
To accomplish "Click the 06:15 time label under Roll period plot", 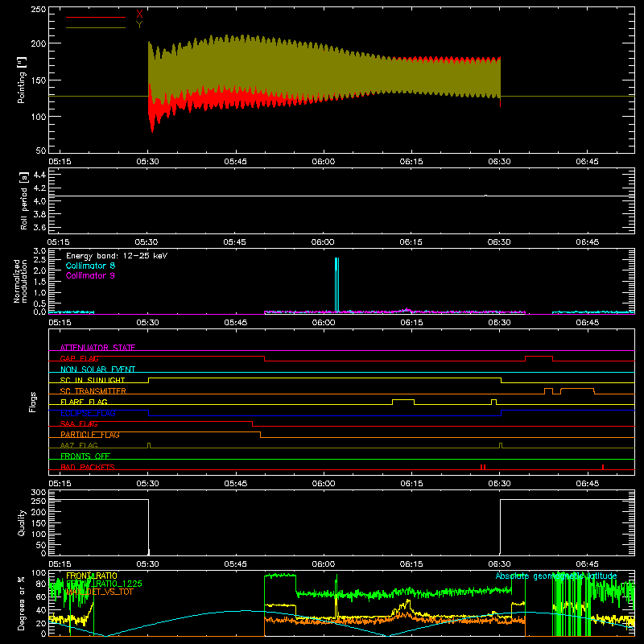I will (x=411, y=242).
